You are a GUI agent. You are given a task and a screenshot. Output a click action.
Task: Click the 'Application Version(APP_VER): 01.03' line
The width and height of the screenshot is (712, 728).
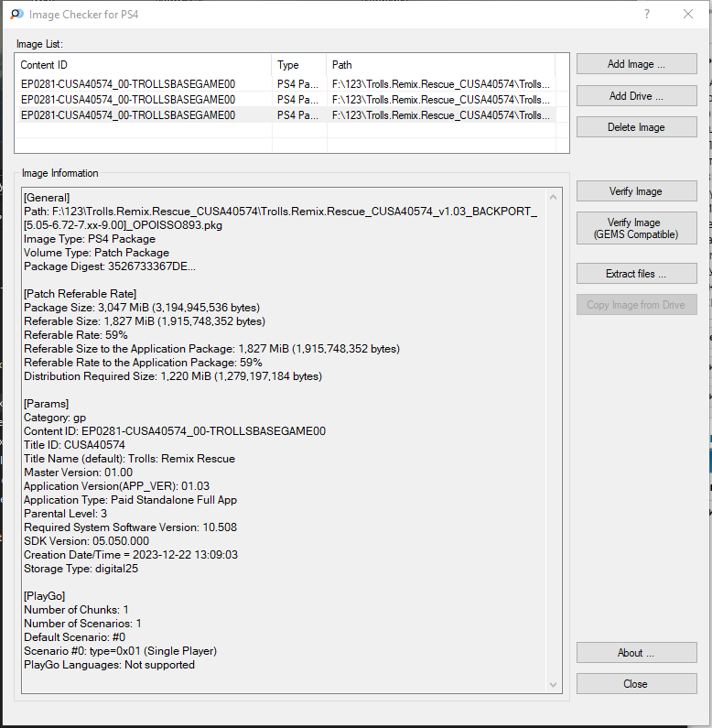click(116, 485)
